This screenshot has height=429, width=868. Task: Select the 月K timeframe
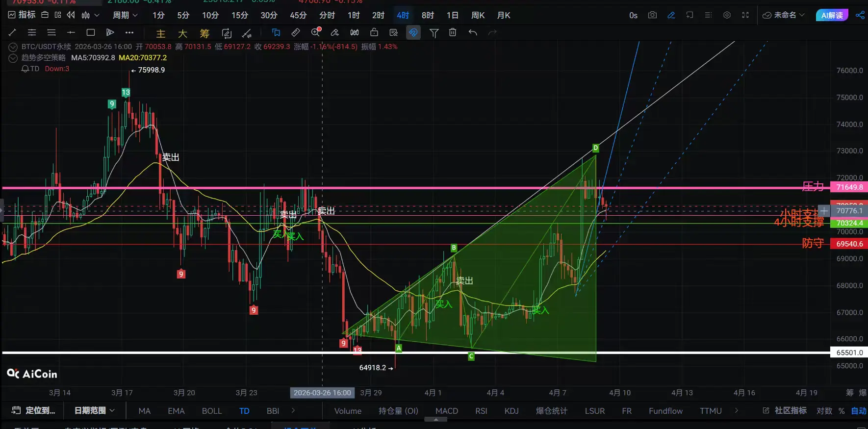pos(504,15)
